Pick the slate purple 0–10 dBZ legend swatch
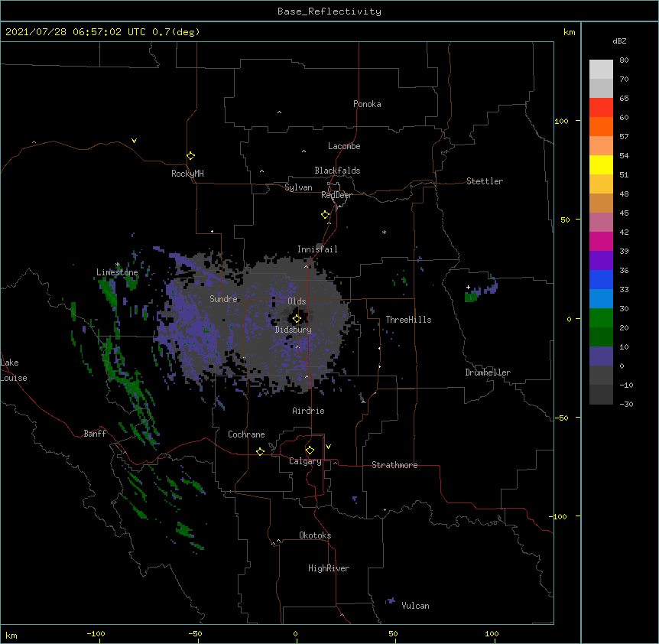 pos(601,356)
